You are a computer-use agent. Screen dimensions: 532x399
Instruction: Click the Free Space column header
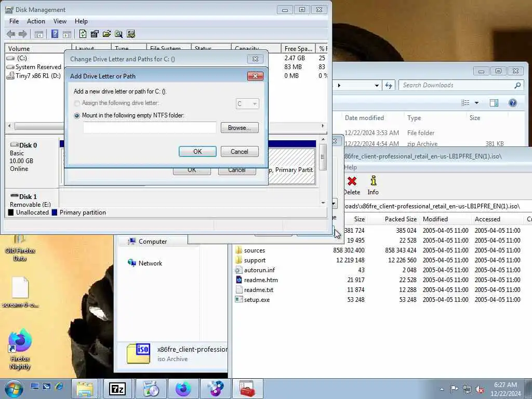coord(298,48)
